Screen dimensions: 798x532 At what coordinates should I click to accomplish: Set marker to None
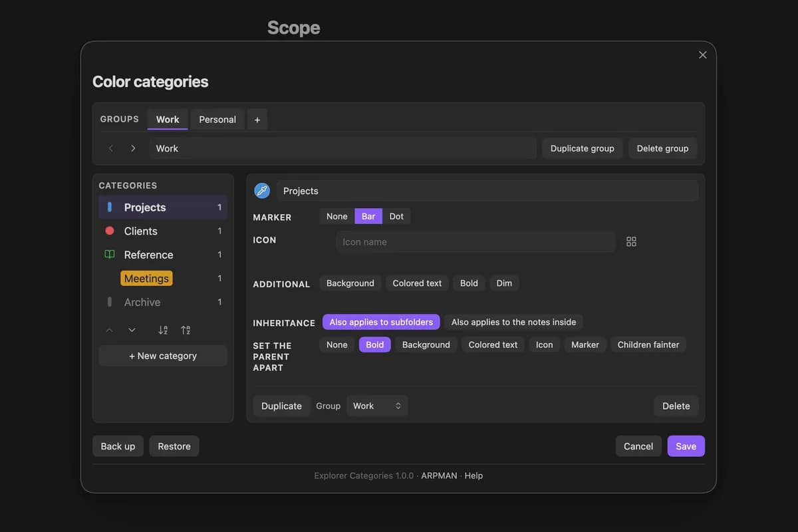[337, 216]
